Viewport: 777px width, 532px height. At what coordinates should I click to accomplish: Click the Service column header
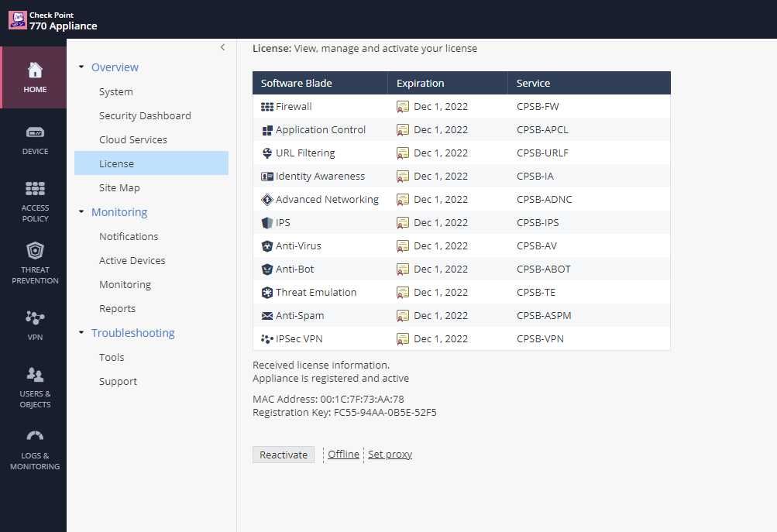coord(590,83)
